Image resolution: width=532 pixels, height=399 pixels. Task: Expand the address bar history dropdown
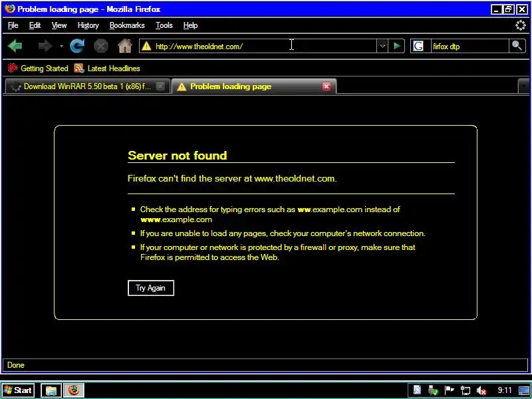point(382,46)
